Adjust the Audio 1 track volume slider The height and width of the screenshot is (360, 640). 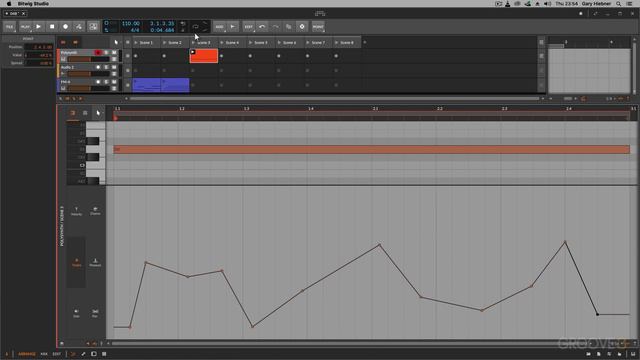point(88,74)
